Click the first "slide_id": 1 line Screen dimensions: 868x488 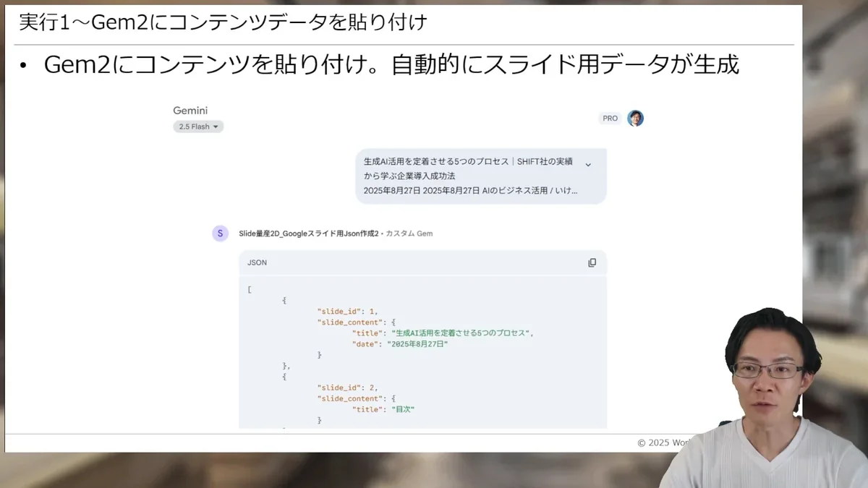(x=347, y=311)
